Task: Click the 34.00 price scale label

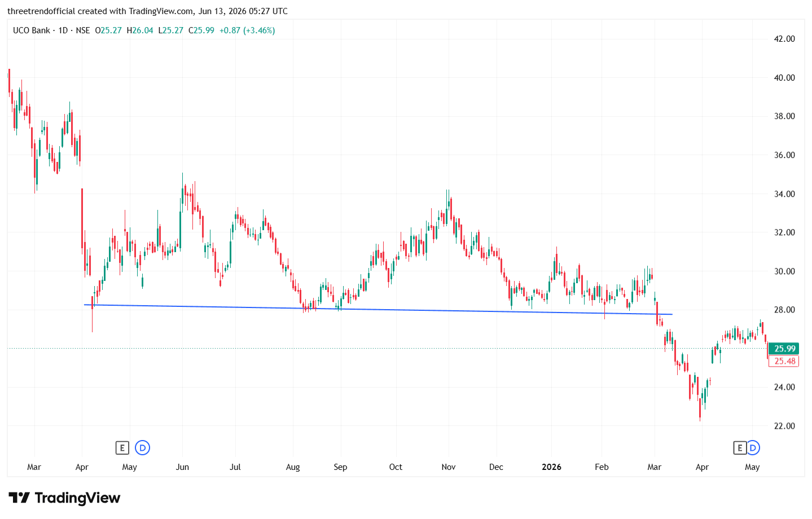Action: coord(784,194)
